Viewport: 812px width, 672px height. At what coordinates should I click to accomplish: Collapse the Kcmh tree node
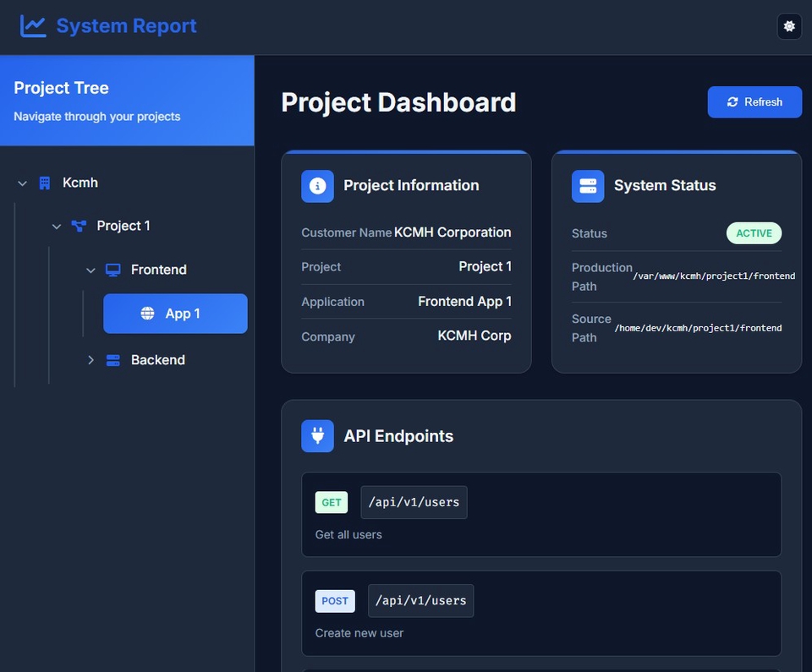[x=22, y=182]
